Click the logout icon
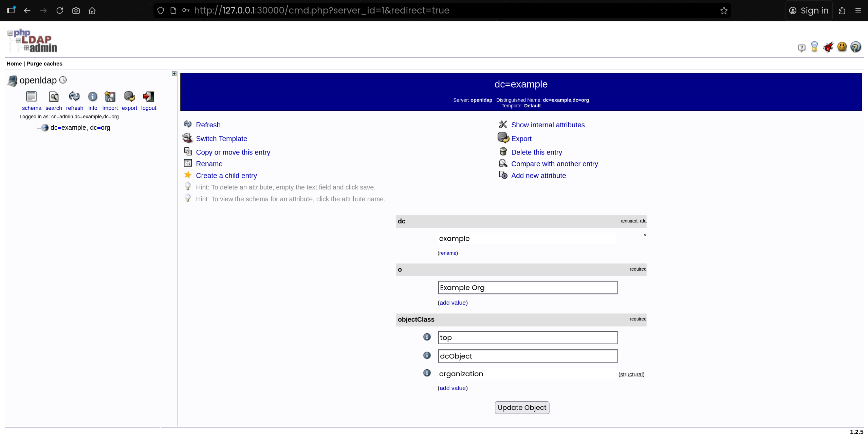 tap(149, 97)
